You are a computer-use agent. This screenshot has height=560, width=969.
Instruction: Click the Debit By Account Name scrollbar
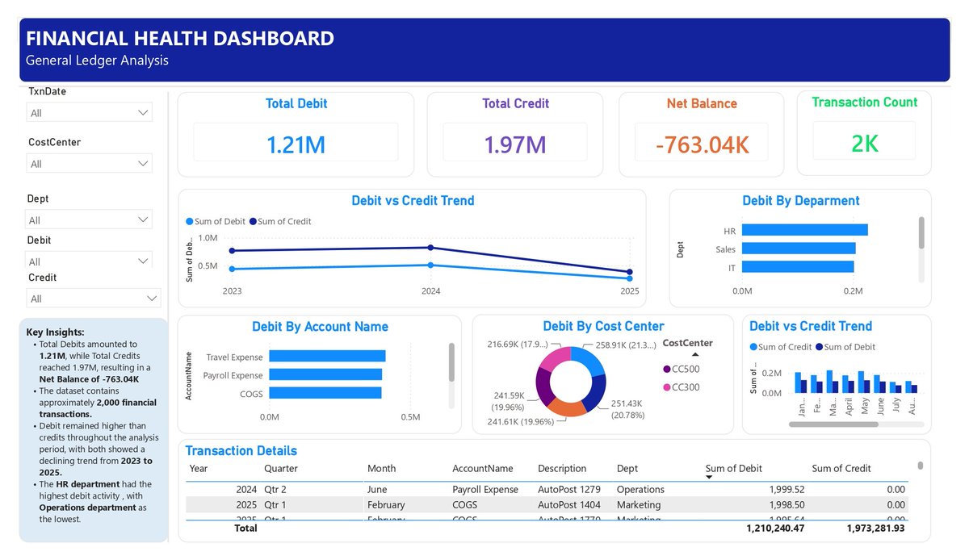click(451, 361)
